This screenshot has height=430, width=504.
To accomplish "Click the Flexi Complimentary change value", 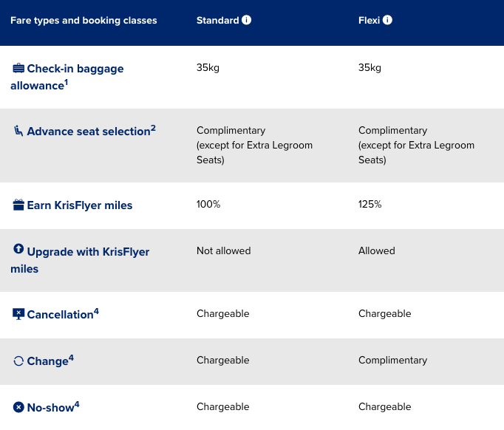I will click(392, 360).
